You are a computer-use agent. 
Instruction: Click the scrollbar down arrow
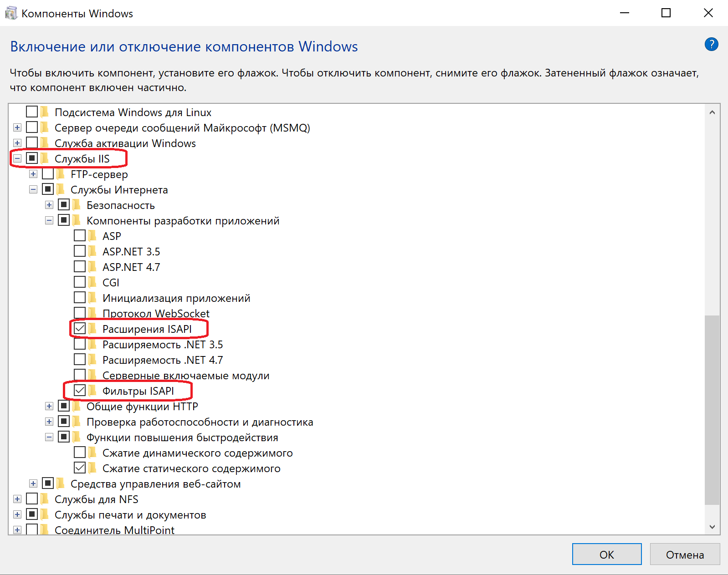pyautogui.click(x=712, y=527)
